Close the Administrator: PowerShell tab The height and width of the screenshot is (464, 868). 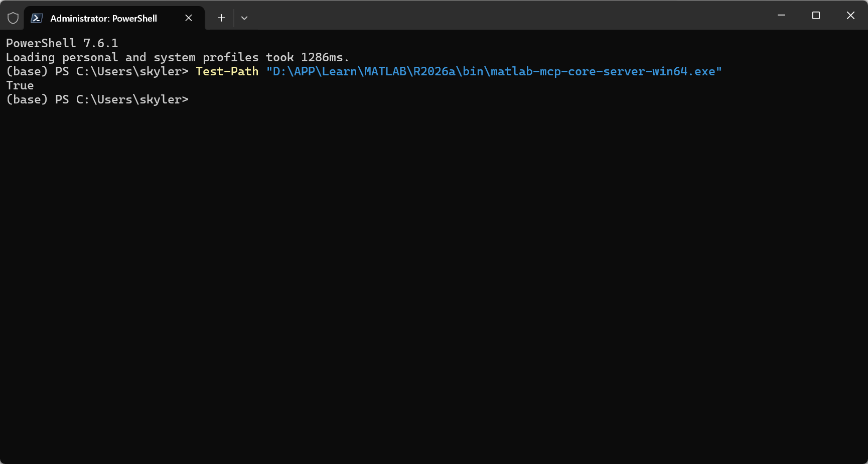[x=189, y=18]
